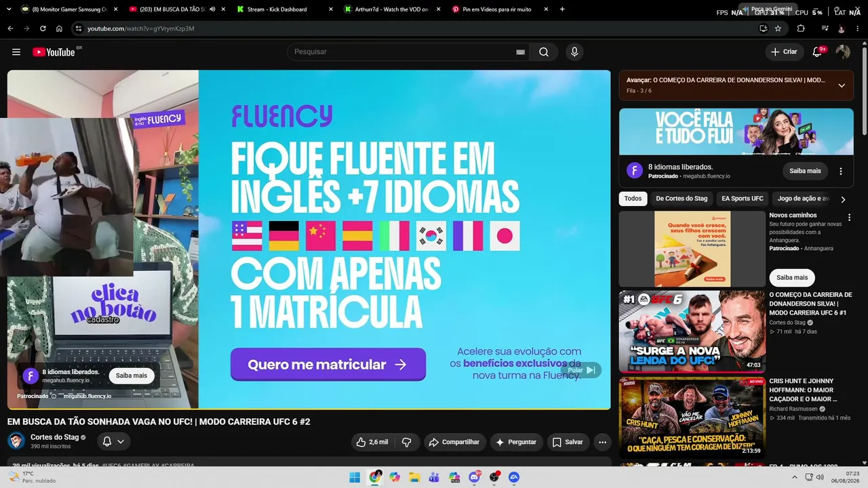
Task: Open the Cris Hunt e Johnny Hoffmann thumbnail
Action: pos(692,418)
